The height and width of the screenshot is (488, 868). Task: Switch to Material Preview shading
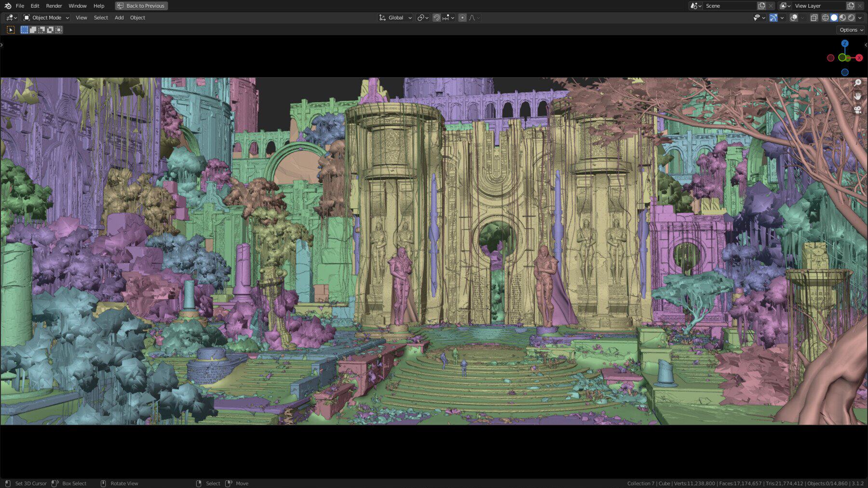(843, 18)
